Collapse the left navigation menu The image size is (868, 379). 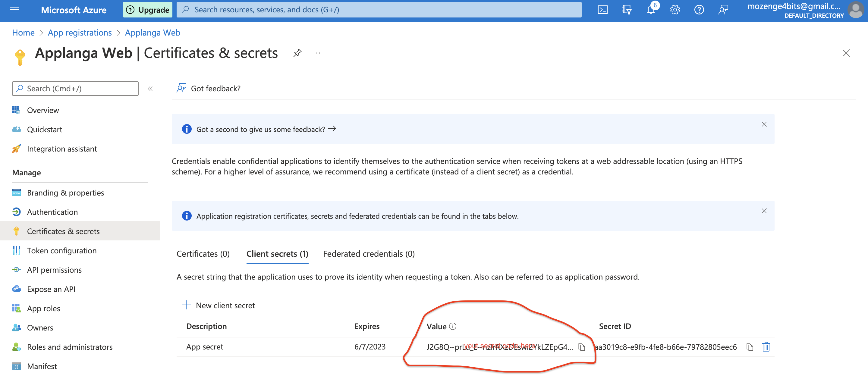pyautogui.click(x=150, y=89)
